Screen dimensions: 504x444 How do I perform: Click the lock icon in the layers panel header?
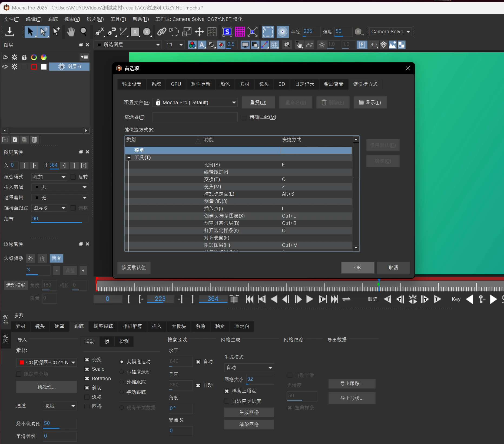click(x=24, y=57)
